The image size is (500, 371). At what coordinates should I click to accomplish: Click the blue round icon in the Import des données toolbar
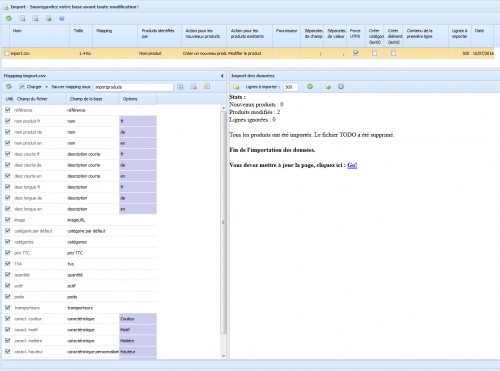click(x=341, y=86)
